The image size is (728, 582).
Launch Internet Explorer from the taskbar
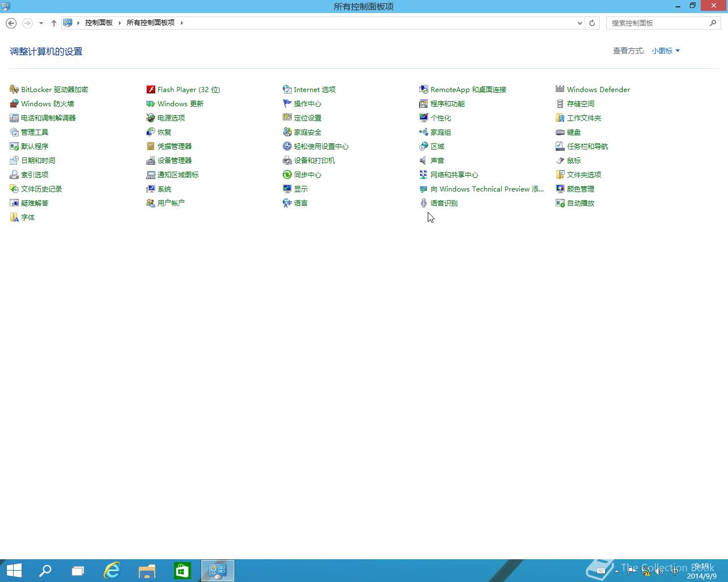coord(112,571)
